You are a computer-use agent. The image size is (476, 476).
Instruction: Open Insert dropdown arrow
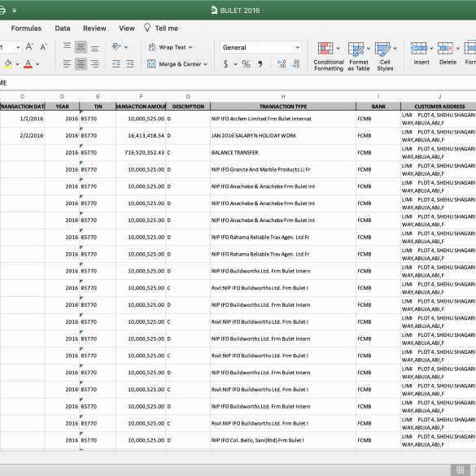(x=431, y=48)
